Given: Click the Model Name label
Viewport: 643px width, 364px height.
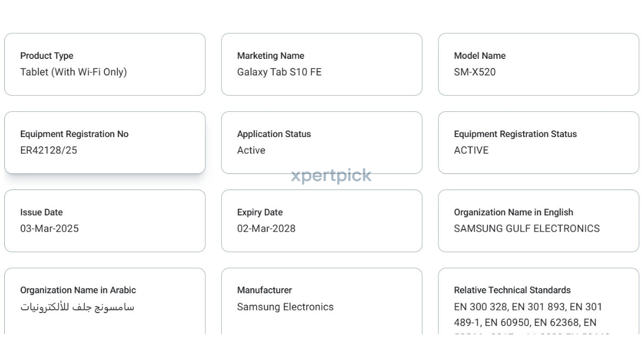Looking at the screenshot, I should (480, 56).
